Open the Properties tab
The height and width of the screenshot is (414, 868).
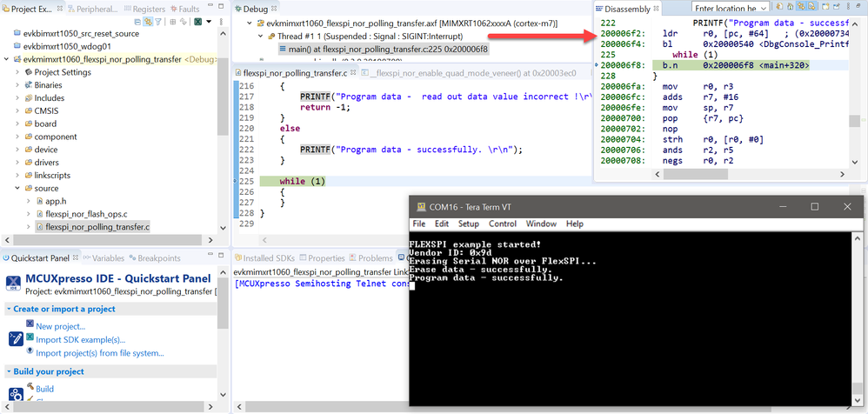click(322, 258)
